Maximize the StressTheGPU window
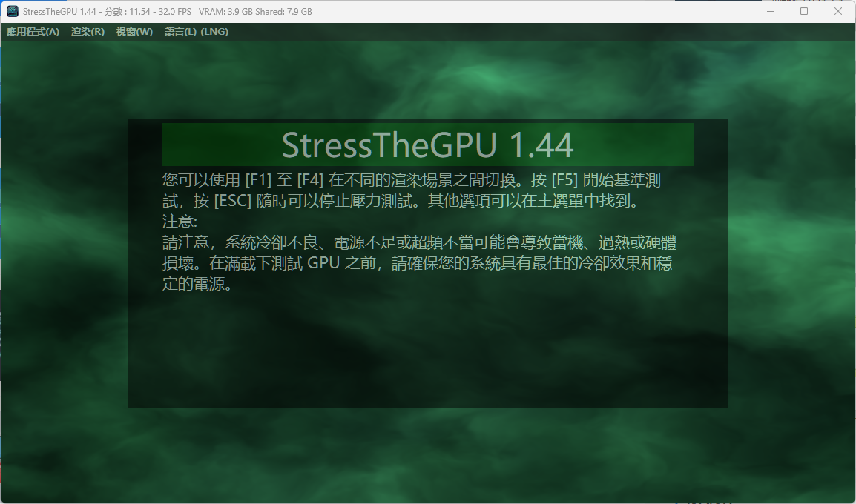This screenshot has width=856, height=504. (803, 11)
